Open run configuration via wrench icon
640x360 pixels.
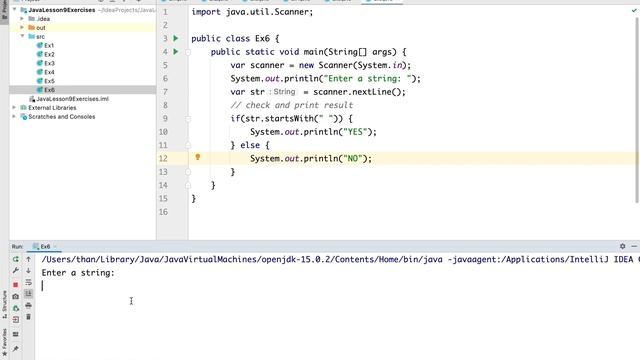(x=16, y=270)
